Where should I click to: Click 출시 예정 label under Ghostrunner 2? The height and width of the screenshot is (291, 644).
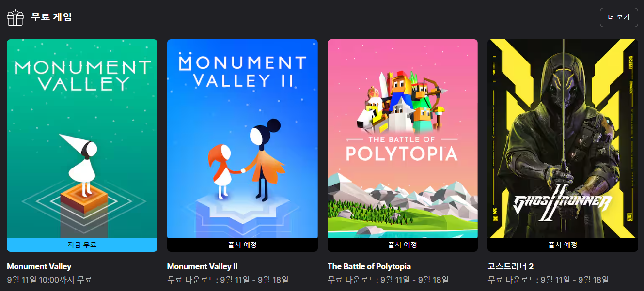pos(563,245)
